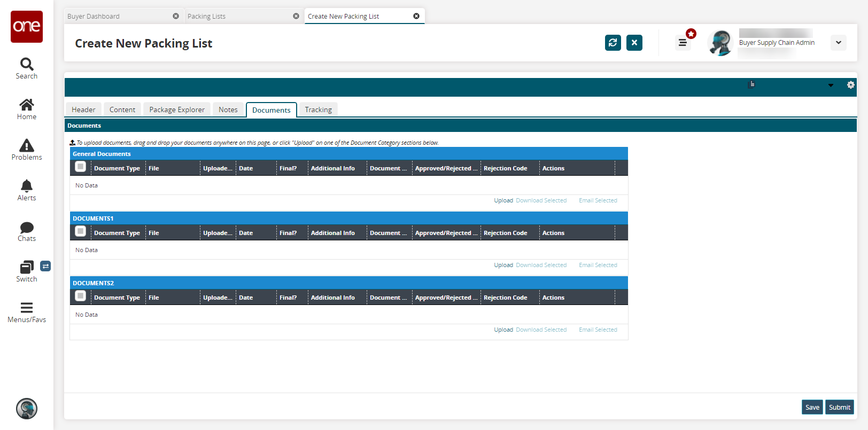Select all in General Documents checkbox
This screenshot has width=868, height=430.
tap(81, 167)
